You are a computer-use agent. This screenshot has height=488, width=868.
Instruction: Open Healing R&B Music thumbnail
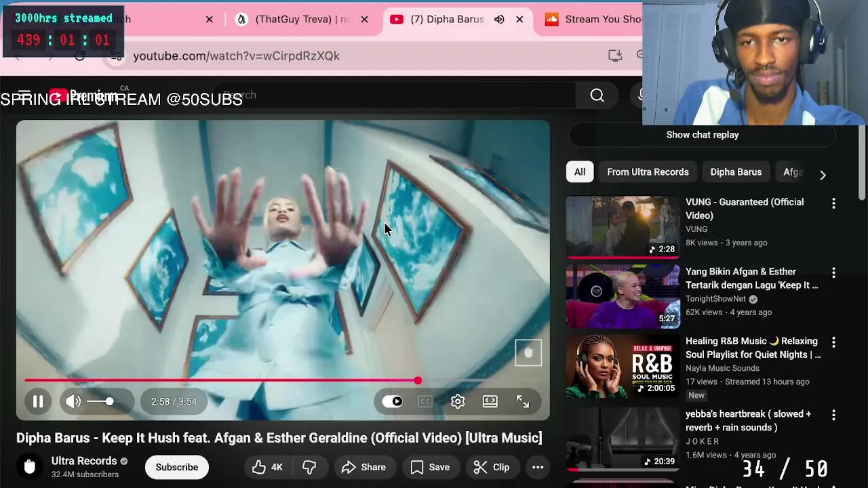click(623, 367)
